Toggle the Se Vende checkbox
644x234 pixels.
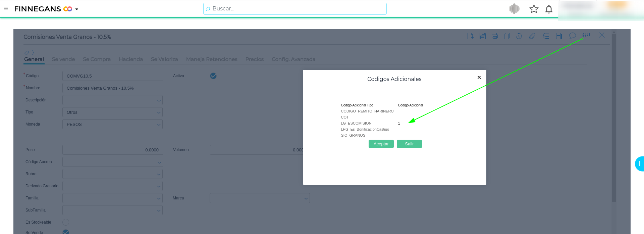(66, 232)
